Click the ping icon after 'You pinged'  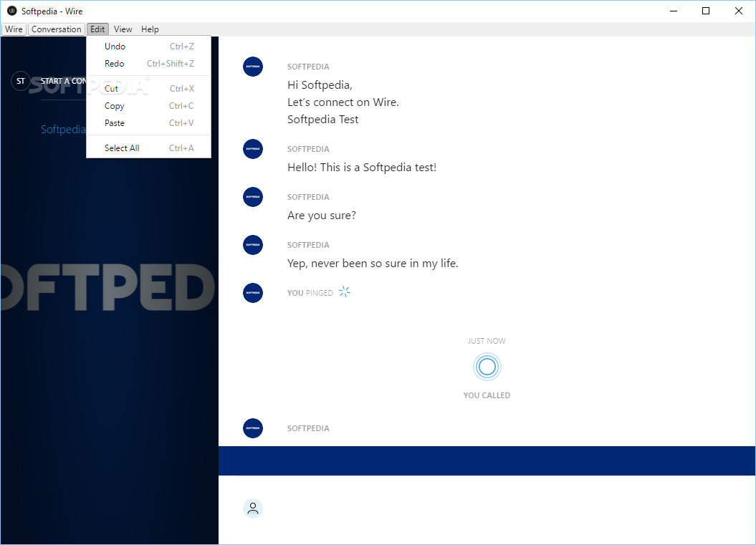344,291
